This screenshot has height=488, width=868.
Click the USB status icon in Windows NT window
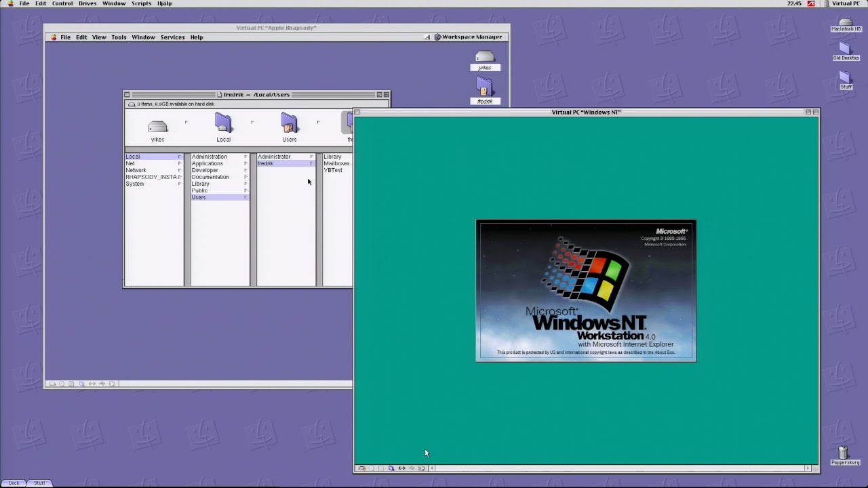click(412, 468)
